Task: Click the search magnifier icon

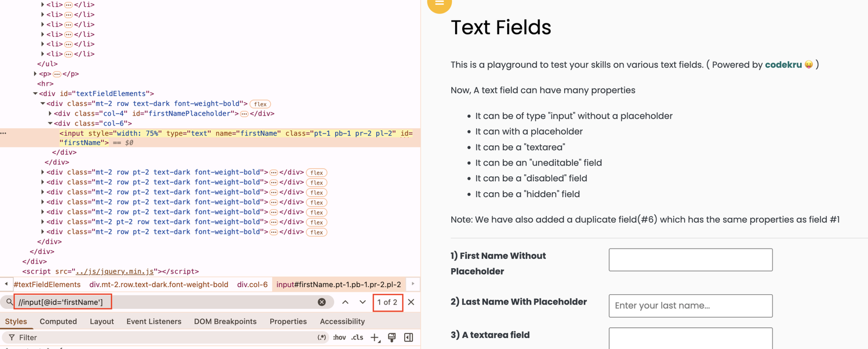Action: click(x=9, y=302)
